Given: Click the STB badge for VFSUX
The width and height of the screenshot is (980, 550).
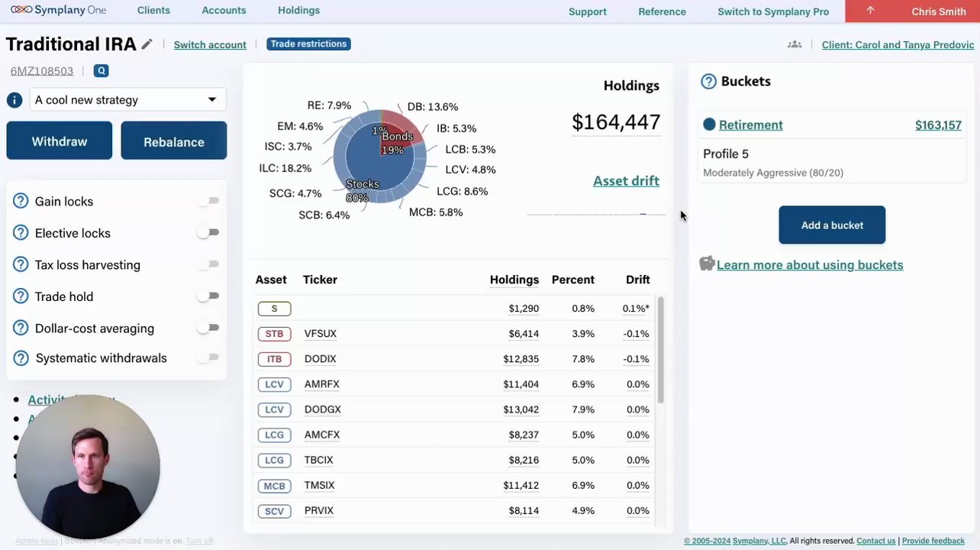Looking at the screenshot, I should [x=274, y=334].
